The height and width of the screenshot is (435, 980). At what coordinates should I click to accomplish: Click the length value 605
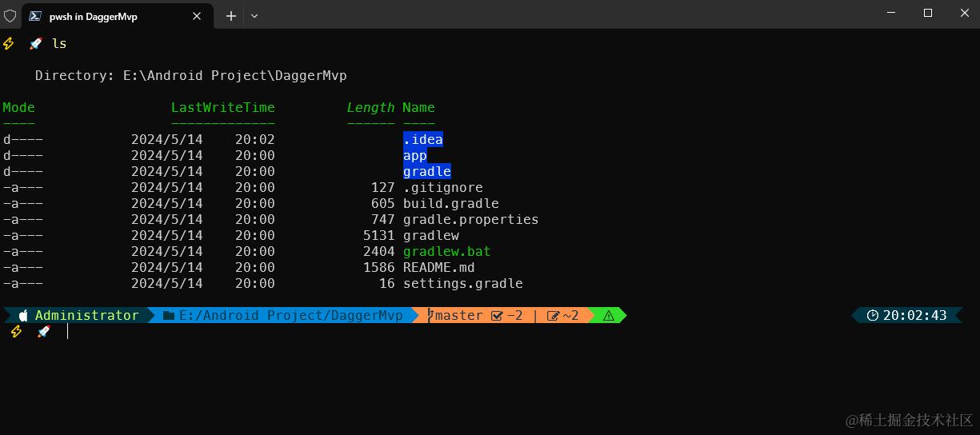tap(383, 204)
